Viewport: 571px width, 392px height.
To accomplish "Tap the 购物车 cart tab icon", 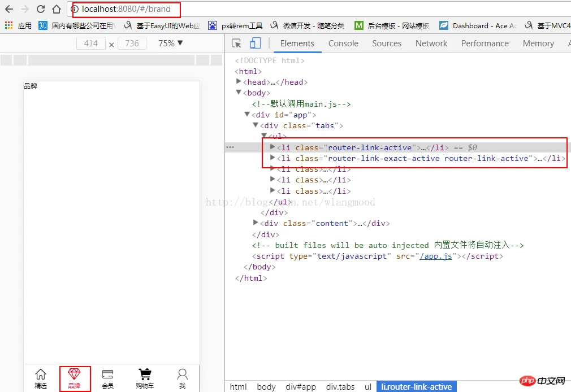I will pyautogui.click(x=145, y=378).
